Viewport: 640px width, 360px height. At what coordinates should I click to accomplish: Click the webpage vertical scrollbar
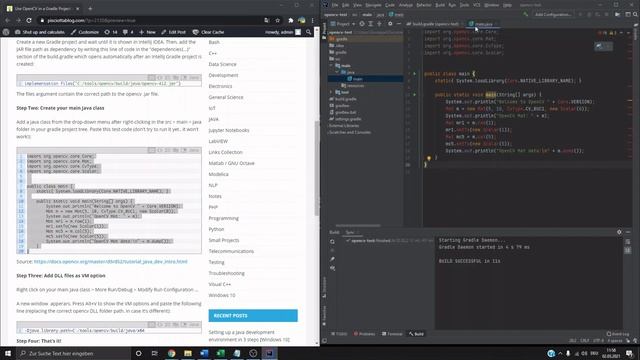[317, 167]
